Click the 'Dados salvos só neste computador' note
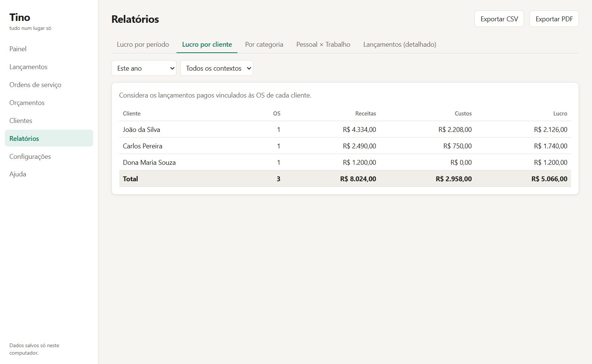This screenshot has width=592, height=364. [34, 349]
